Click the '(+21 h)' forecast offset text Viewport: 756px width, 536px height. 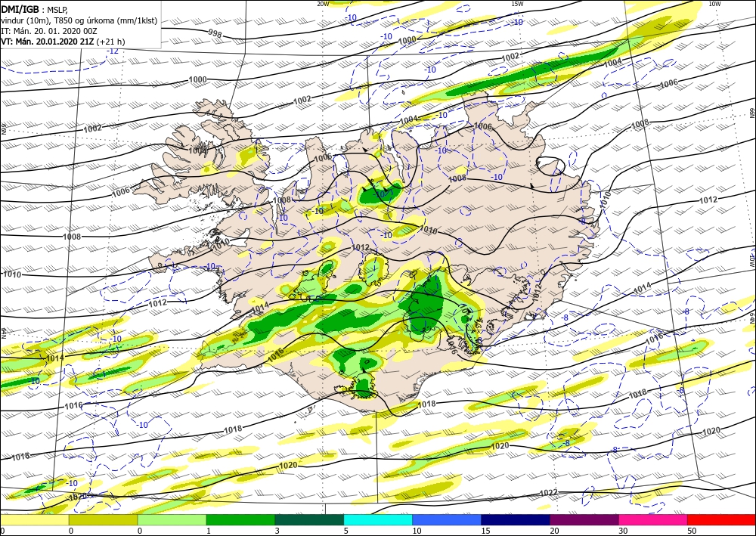110,42
